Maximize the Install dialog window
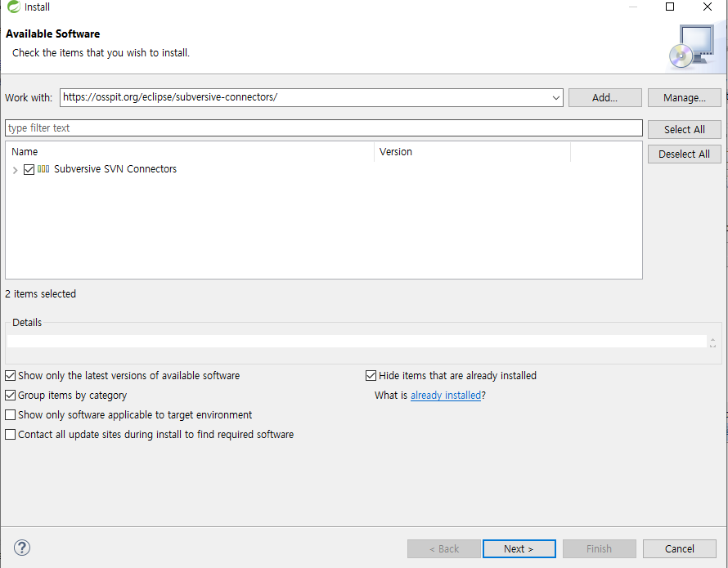The height and width of the screenshot is (568, 728). [670, 7]
